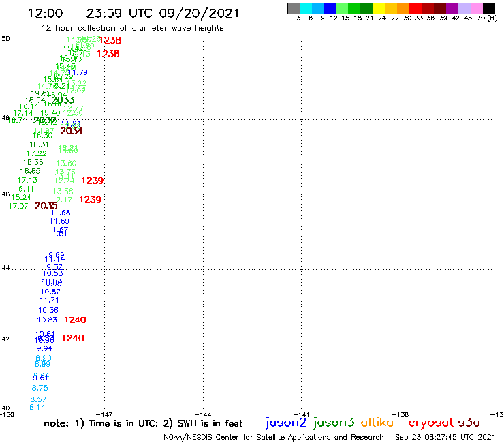
Task: Click the latitude 44 axis label
Action: tap(5, 268)
